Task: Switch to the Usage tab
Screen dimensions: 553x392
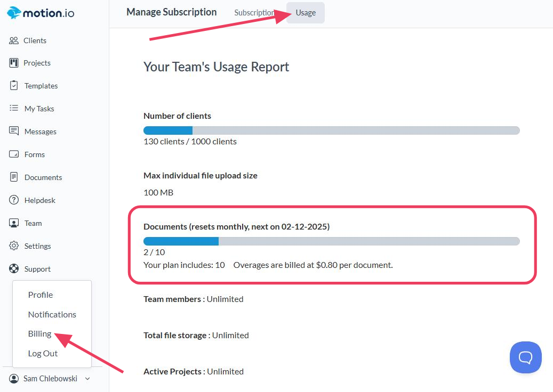Action: 306,13
